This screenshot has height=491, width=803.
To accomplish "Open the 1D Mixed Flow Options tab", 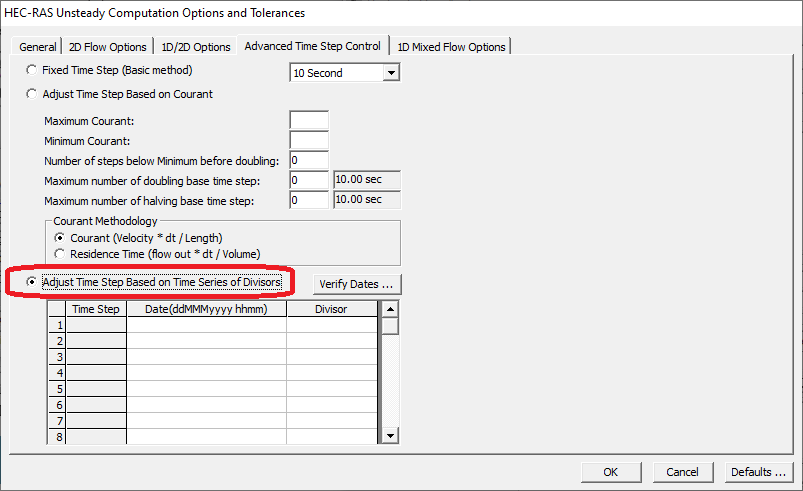I will [x=451, y=47].
